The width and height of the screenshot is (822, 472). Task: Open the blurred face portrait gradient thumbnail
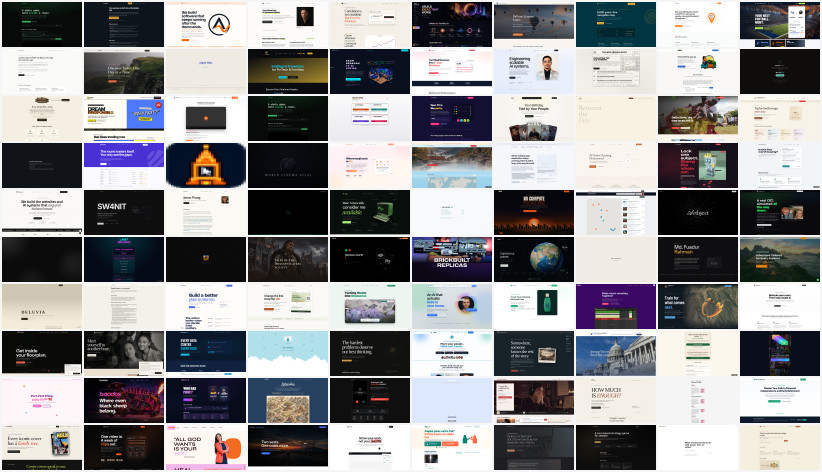[452, 307]
